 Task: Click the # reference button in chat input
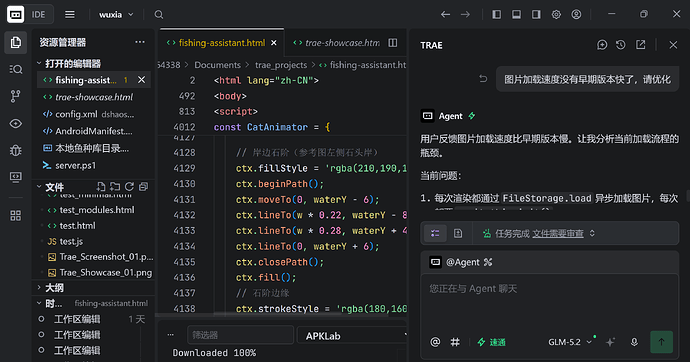click(455, 342)
